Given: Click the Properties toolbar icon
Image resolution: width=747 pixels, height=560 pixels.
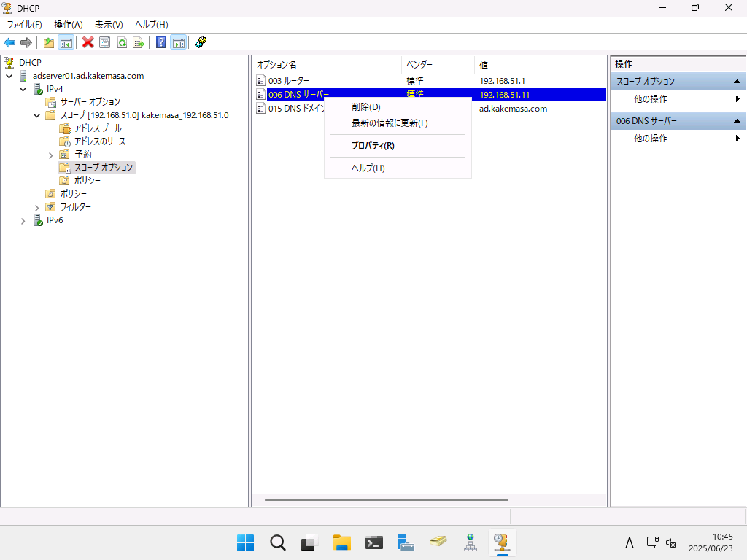Looking at the screenshot, I should pyautogui.click(x=105, y=43).
